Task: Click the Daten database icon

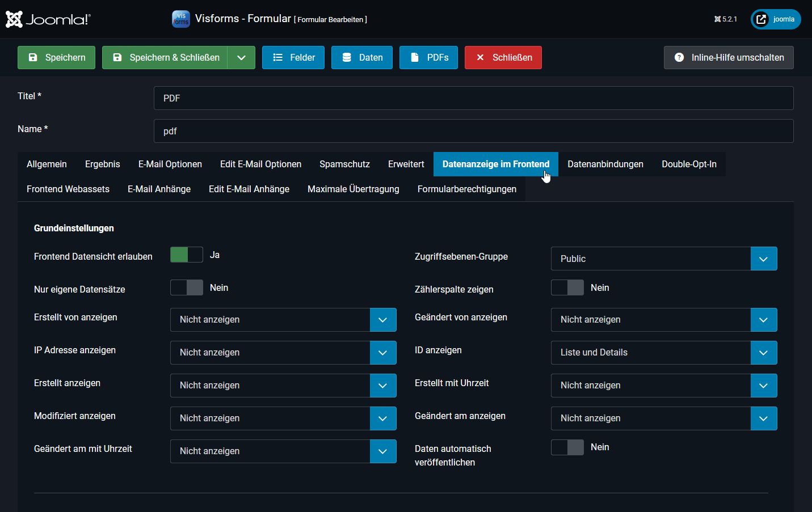Action: (347, 57)
